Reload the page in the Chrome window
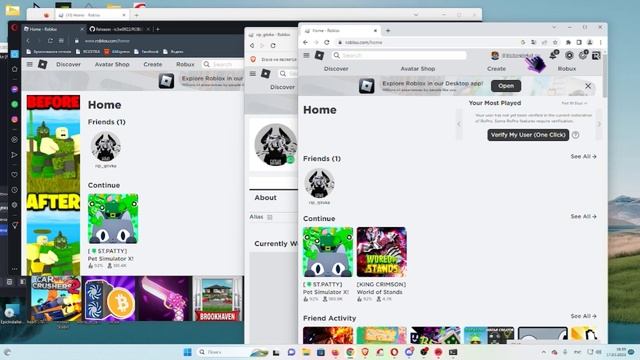Image resolution: width=640 pixels, height=360 pixels. click(x=327, y=42)
